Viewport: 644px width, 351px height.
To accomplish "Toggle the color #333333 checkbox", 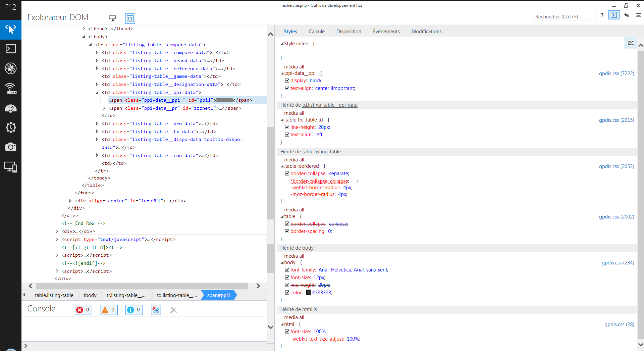I will 287,293.
